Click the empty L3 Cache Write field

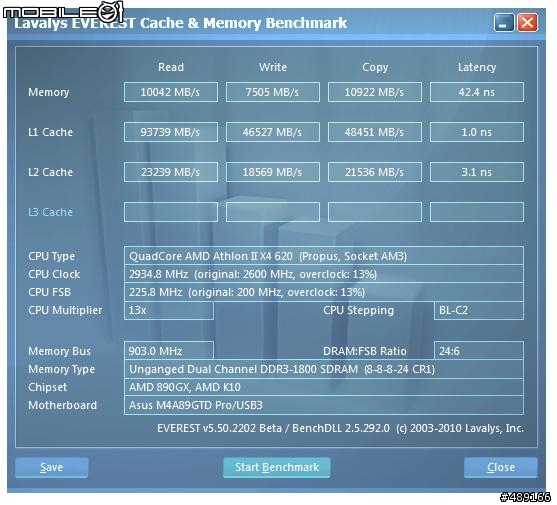[x=273, y=212]
